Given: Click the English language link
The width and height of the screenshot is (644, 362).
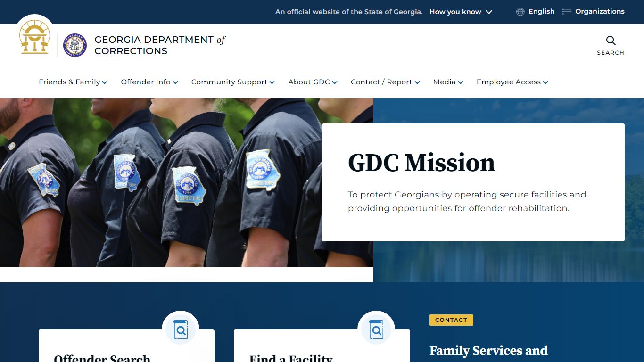Looking at the screenshot, I should click(x=541, y=11).
